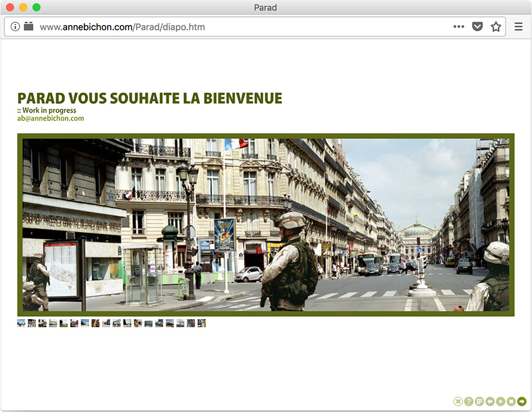
Task: Click the PARAD VOUS SOUHAITE LA BIENVENUE heading
Action: tap(150, 98)
